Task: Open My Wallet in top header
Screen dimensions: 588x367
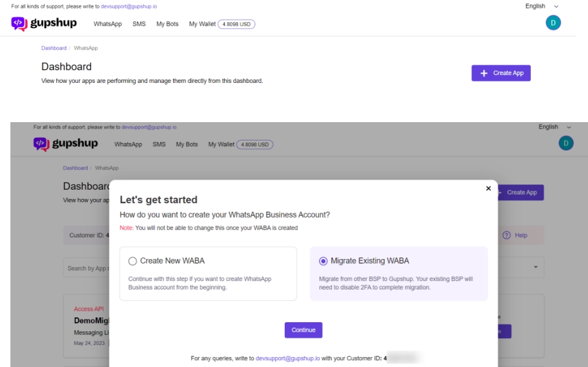Action: (x=202, y=24)
